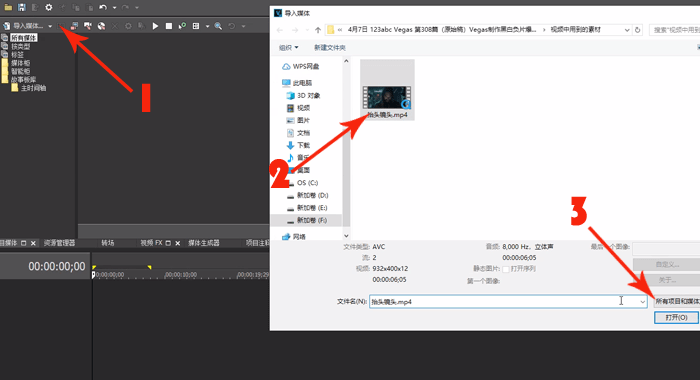The height and width of the screenshot is (380, 700).
Task: Click the Import Media icon in the media toolbar
Action: [7, 26]
